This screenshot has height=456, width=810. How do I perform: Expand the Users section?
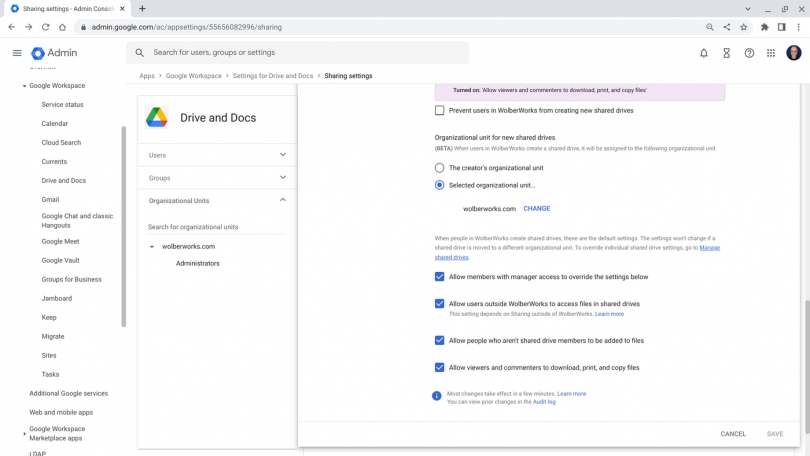[x=217, y=155]
